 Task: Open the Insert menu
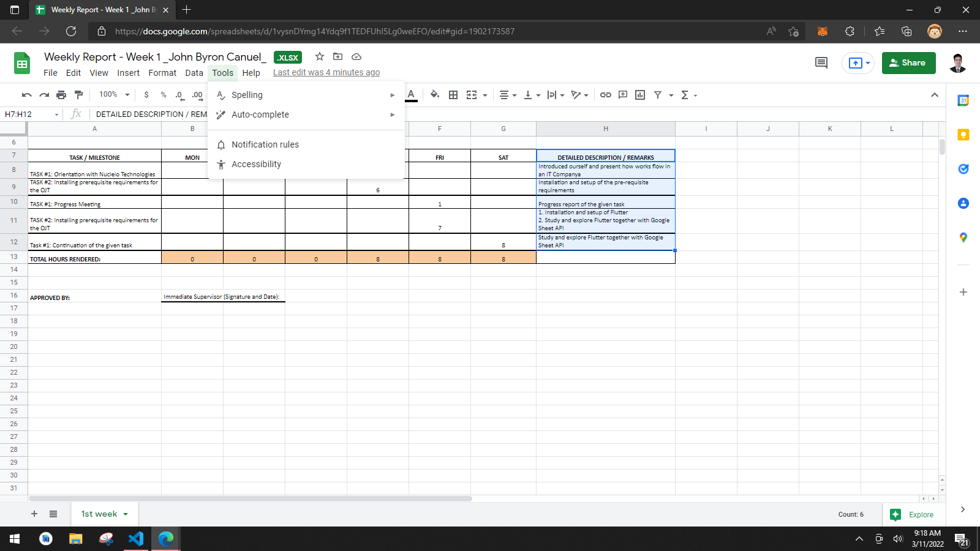[x=128, y=73]
